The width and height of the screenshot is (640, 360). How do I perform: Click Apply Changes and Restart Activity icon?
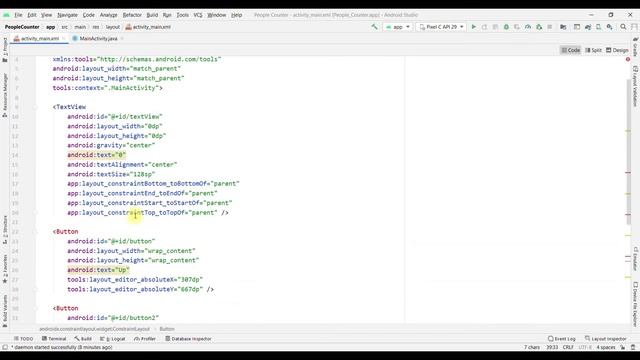click(484, 27)
